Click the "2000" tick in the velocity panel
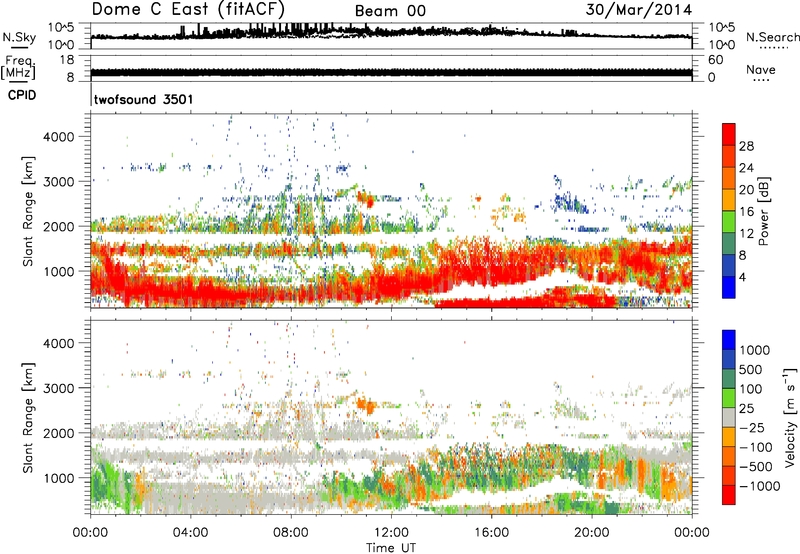Viewport: 800px width, 554px height. pos(58,433)
